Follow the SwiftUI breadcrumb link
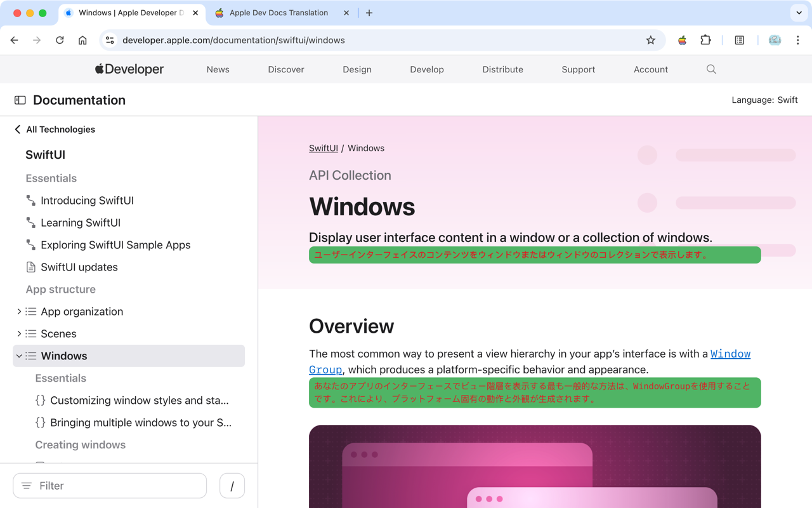 [324, 148]
